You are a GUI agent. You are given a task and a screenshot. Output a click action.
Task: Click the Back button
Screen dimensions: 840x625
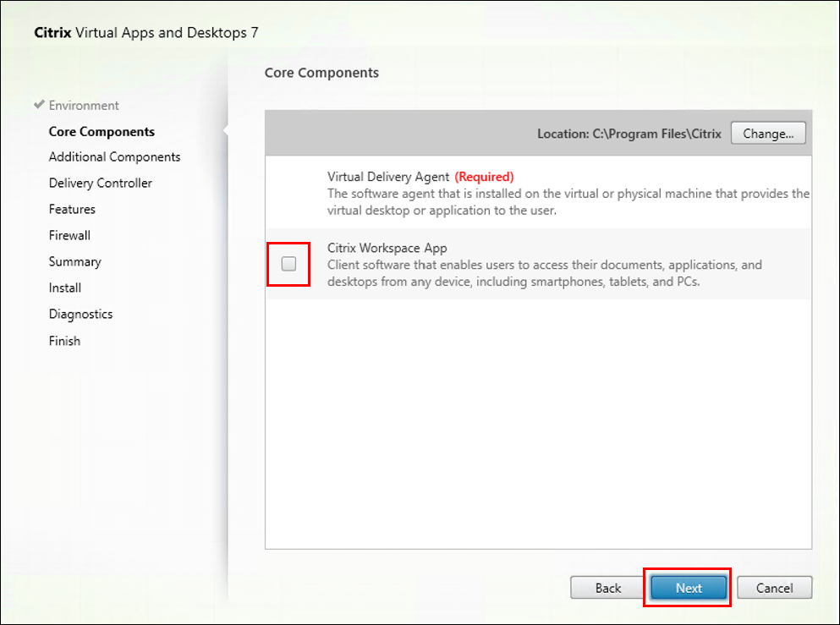click(608, 588)
